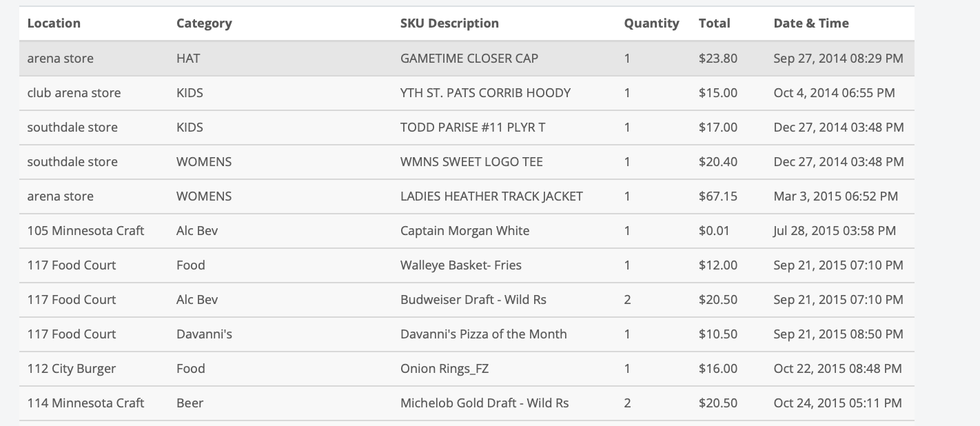Click the WMNS SWEET LOGO TEE row
This screenshot has height=426, width=980.
467,162
